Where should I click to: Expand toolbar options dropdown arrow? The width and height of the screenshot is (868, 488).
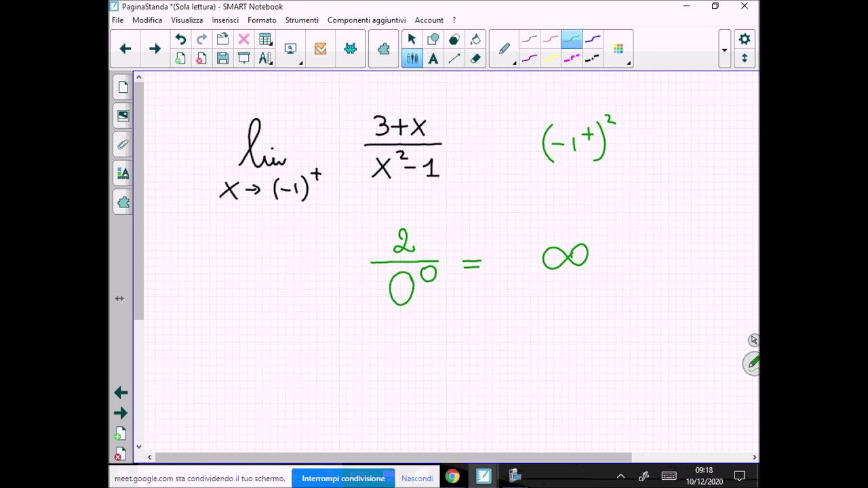(724, 49)
